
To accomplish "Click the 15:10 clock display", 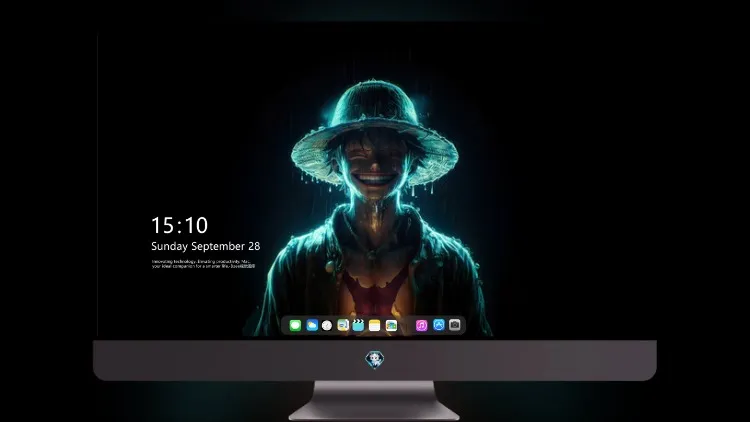I will [179, 225].
